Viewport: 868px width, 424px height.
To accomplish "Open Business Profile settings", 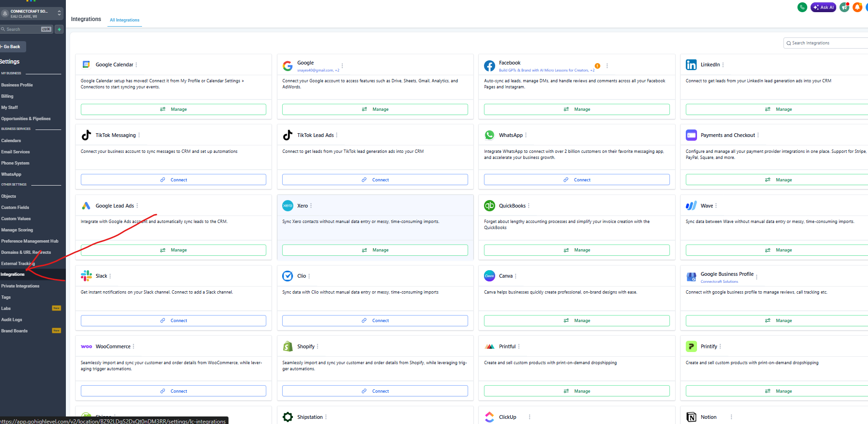I will pos(17,85).
